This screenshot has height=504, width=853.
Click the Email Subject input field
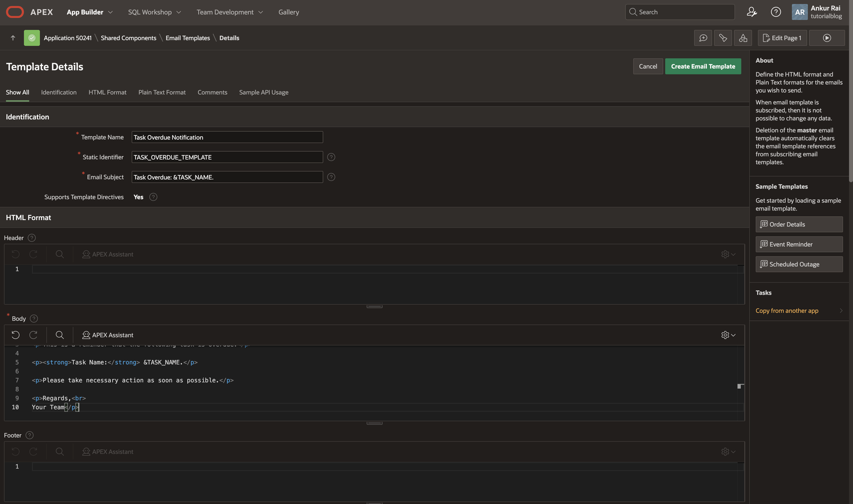[227, 177]
